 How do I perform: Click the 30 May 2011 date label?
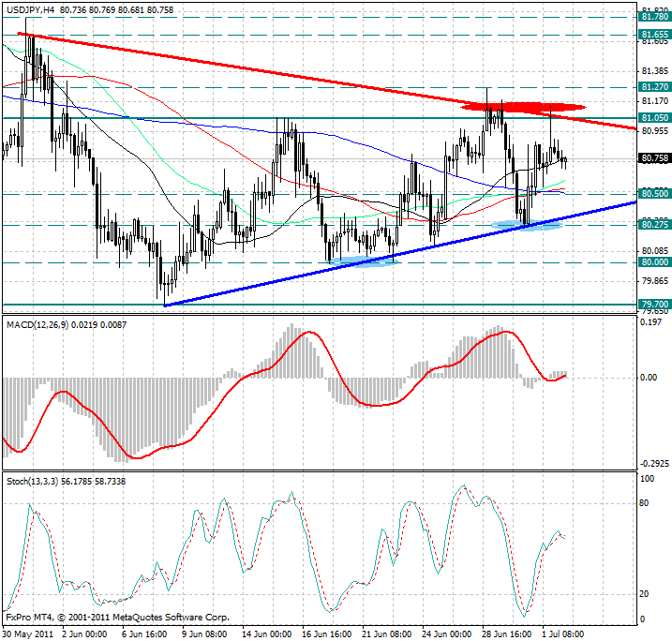pos(28,634)
